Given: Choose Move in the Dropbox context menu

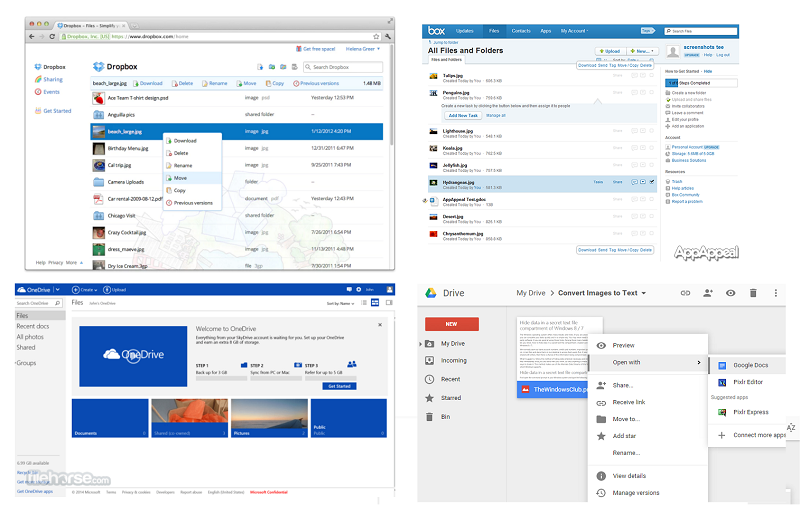Looking at the screenshot, I should click(x=192, y=178).
